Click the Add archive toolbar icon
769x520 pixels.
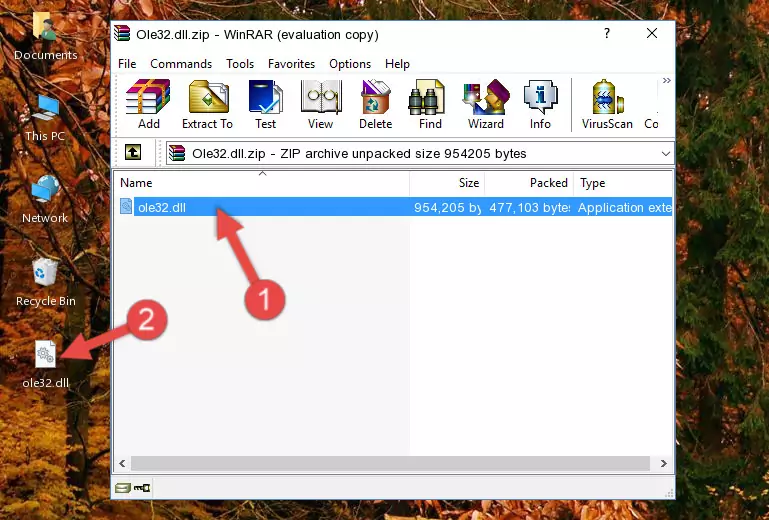pyautogui.click(x=148, y=104)
